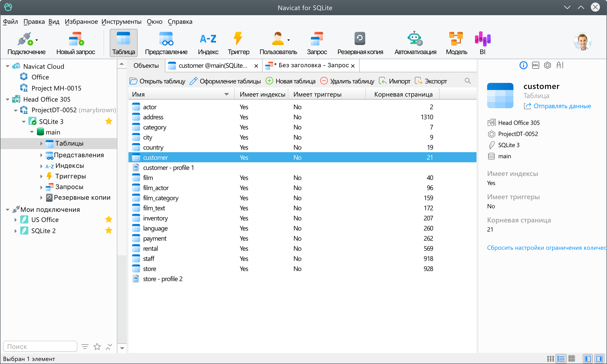Open the BI charts tool
The width and height of the screenshot is (607, 364).
[x=483, y=43]
